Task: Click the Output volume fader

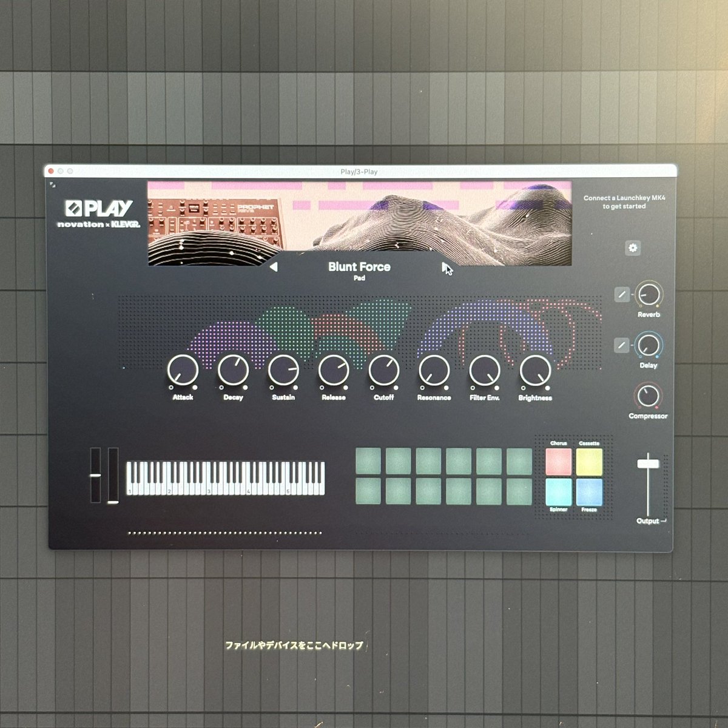Action: point(648,463)
